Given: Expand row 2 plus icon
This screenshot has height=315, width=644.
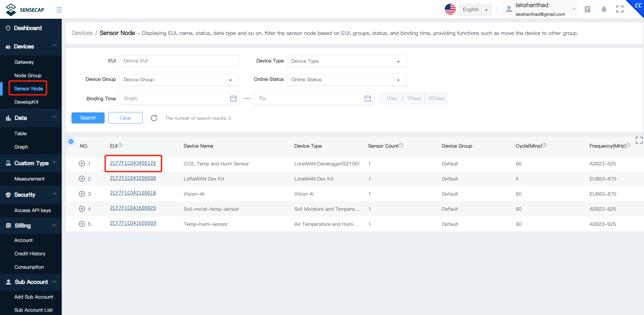Looking at the screenshot, I should tap(82, 179).
